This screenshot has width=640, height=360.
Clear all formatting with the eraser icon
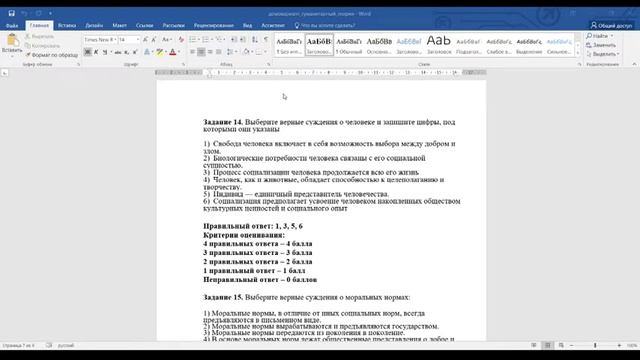pyautogui.click(x=181, y=40)
